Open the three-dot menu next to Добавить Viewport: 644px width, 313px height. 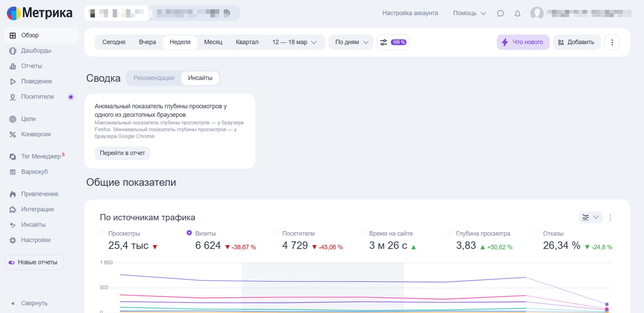click(x=612, y=42)
